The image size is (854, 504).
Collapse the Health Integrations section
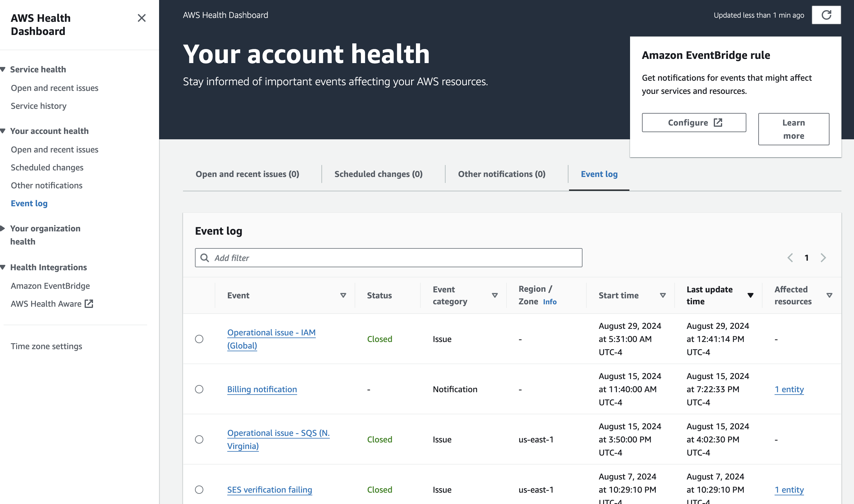coord(3,267)
